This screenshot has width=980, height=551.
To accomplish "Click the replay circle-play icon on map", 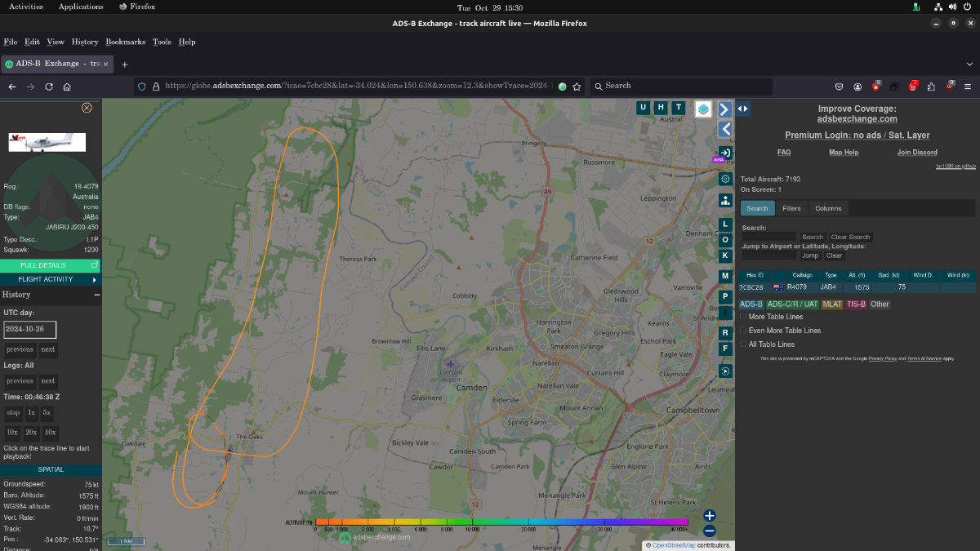I will click(725, 371).
